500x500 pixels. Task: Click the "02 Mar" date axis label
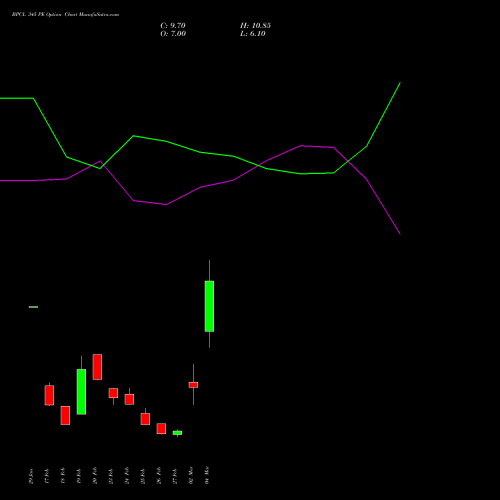tap(191, 475)
